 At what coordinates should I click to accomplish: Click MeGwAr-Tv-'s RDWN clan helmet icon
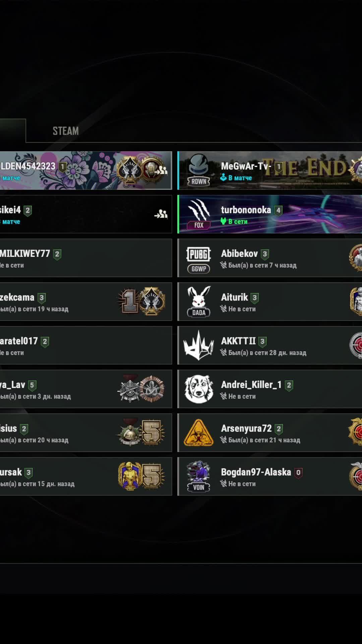[199, 170]
